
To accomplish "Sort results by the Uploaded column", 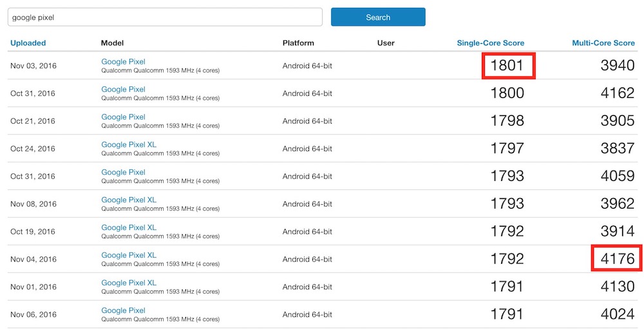I will click(x=28, y=43).
